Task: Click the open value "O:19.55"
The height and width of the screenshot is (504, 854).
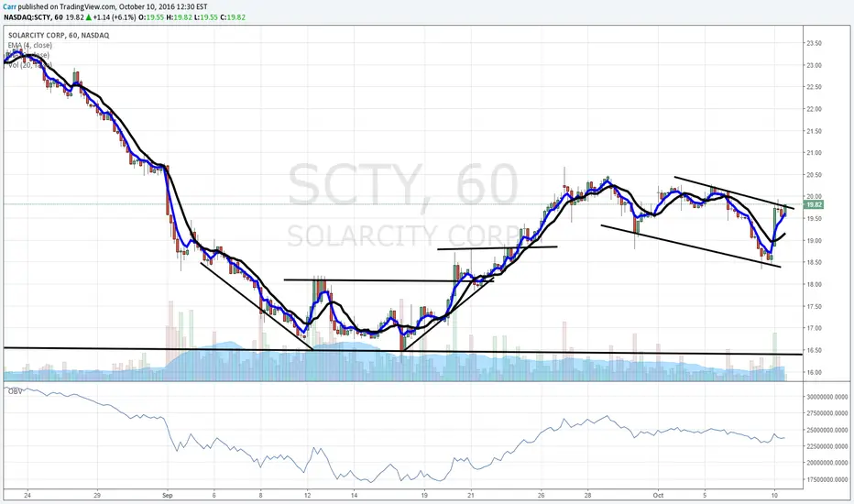Action: click(150, 17)
